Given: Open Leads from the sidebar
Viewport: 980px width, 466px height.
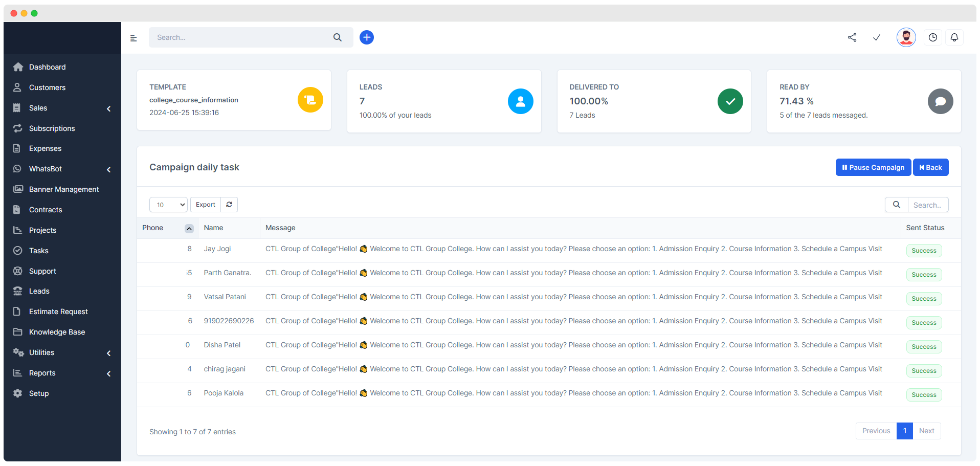Looking at the screenshot, I should [39, 291].
